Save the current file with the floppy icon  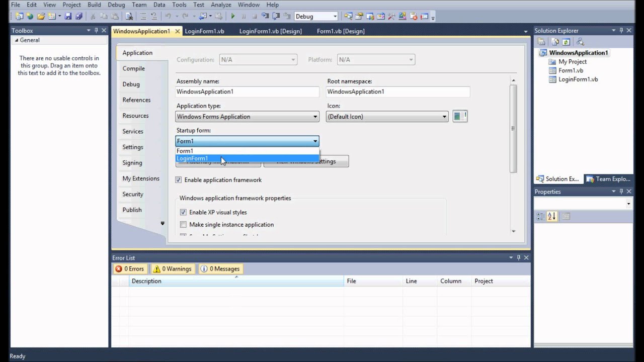pyautogui.click(x=68, y=16)
